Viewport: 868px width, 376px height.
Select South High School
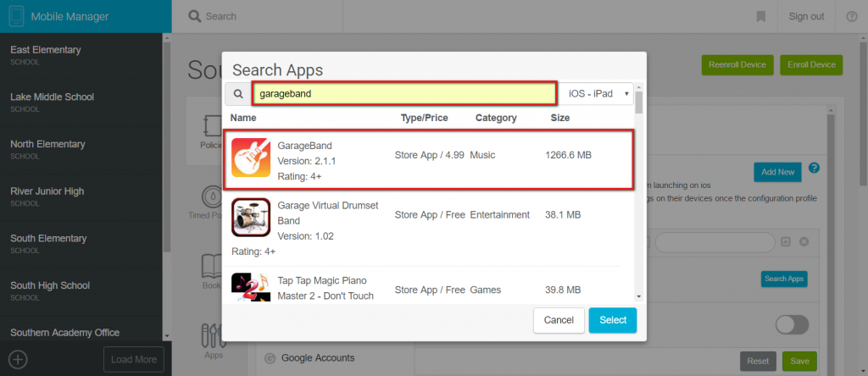tap(81, 291)
